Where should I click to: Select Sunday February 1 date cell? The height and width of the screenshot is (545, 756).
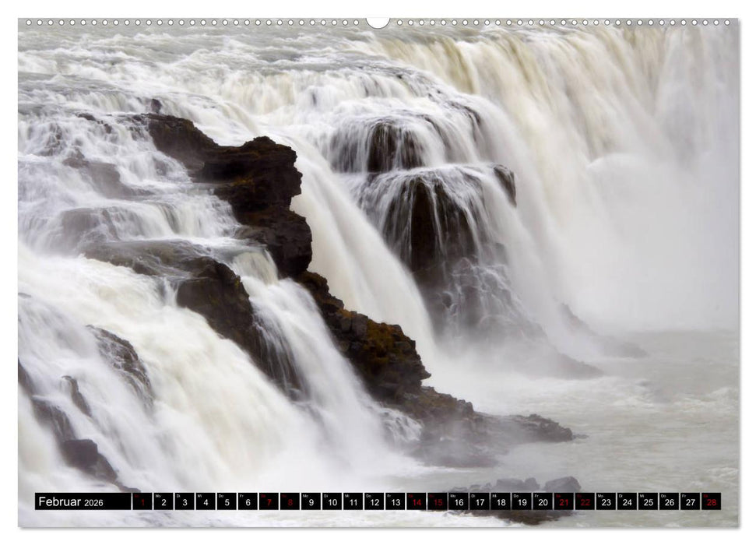click(142, 501)
